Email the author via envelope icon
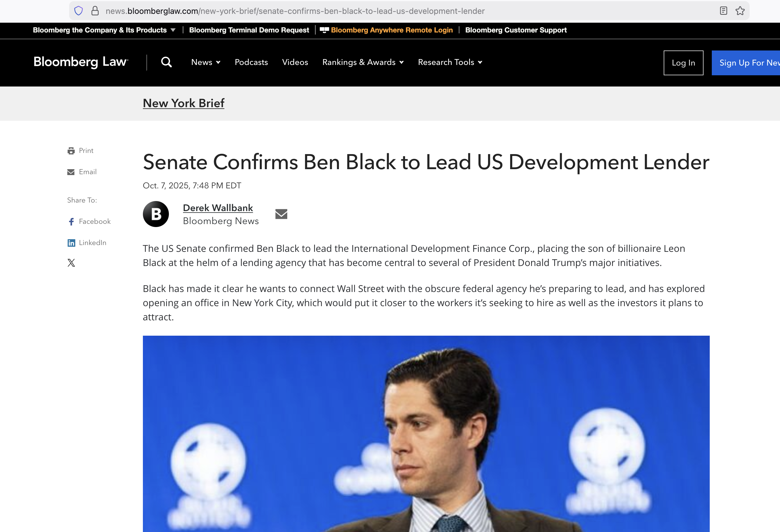The width and height of the screenshot is (780, 532). [x=281, y=214]
